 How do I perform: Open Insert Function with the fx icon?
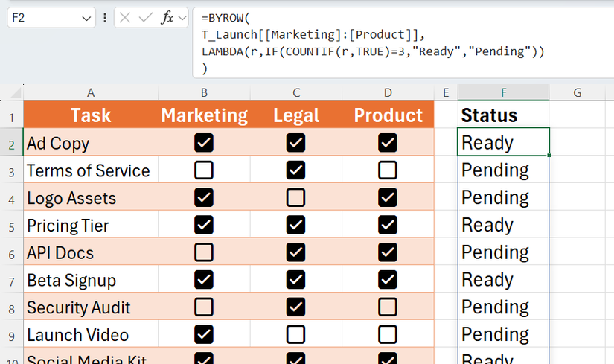pyautogui.click(x=167, y=18)
